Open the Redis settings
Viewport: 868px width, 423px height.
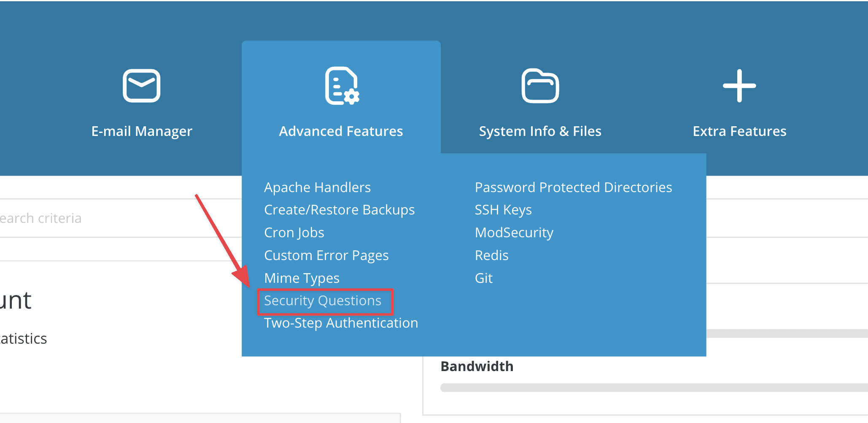point(491,255)
